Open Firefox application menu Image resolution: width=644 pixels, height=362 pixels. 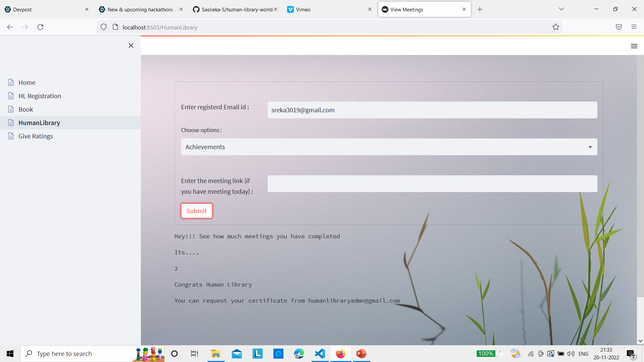pyautogui.click(x=634, y=27)
